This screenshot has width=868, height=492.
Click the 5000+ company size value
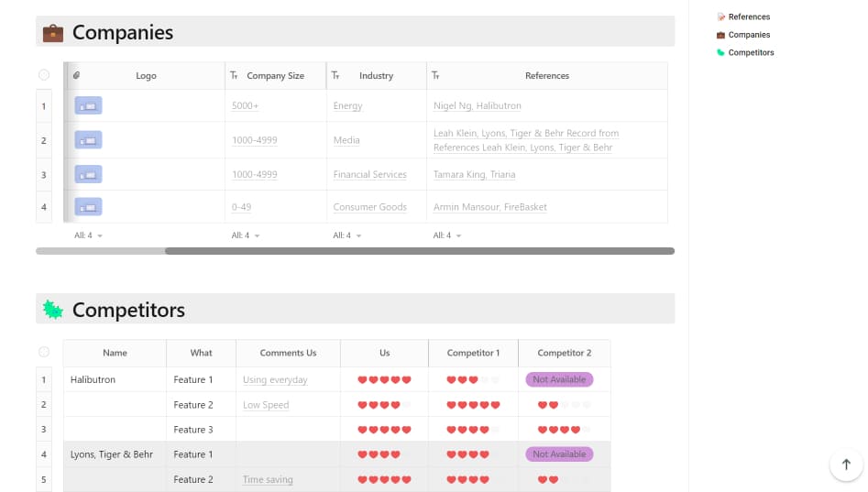tap(246, 105)
